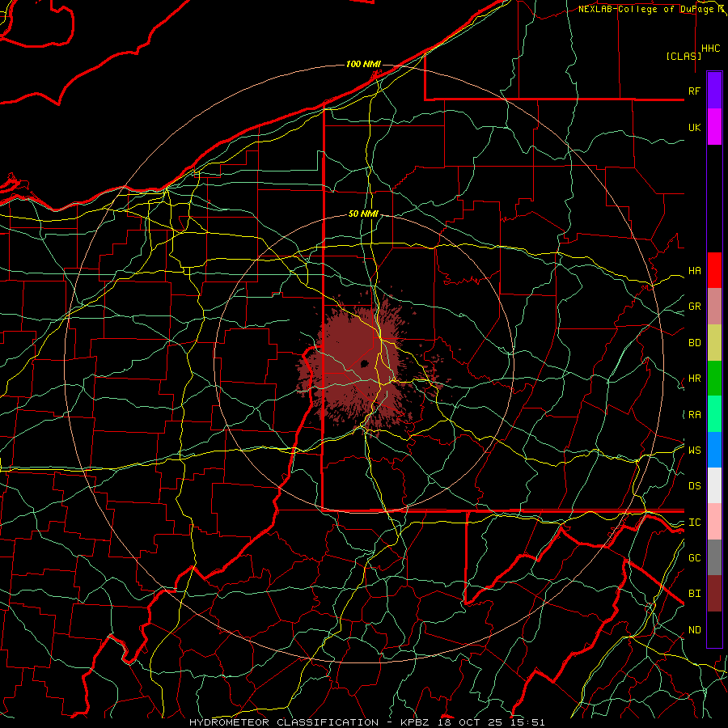Click the 'GR' legend label

point(695,307)
